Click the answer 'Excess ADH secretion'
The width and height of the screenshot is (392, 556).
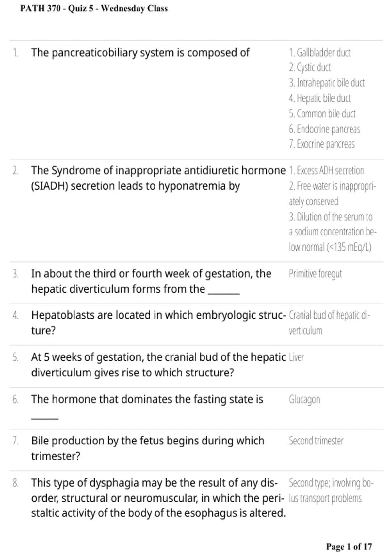326,170
